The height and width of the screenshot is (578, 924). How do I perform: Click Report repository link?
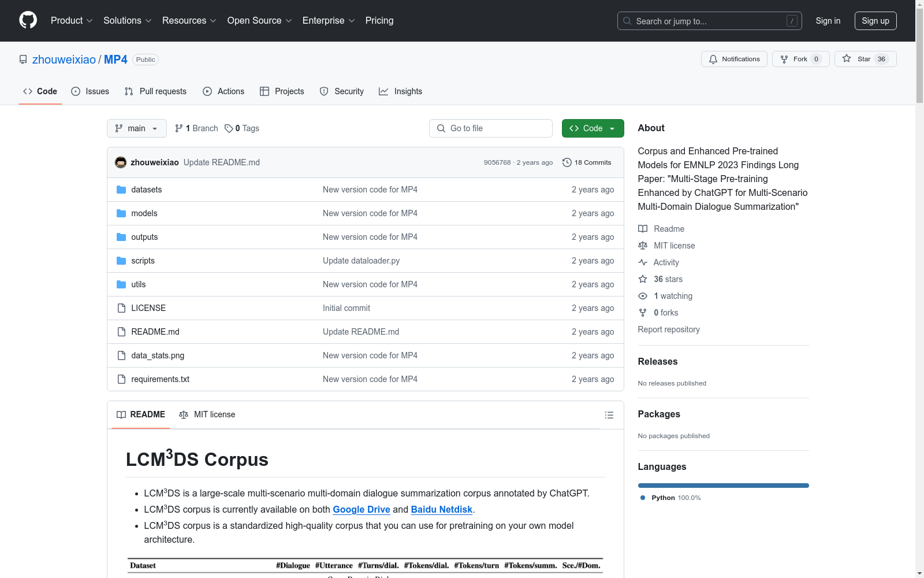(x=669, y=329)
